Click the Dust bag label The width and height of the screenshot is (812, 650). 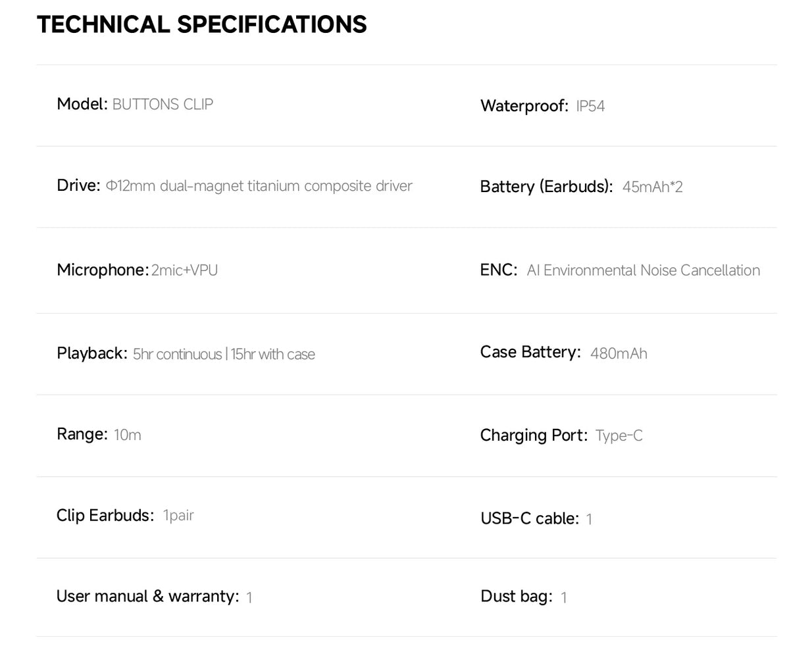pos(517,597)
